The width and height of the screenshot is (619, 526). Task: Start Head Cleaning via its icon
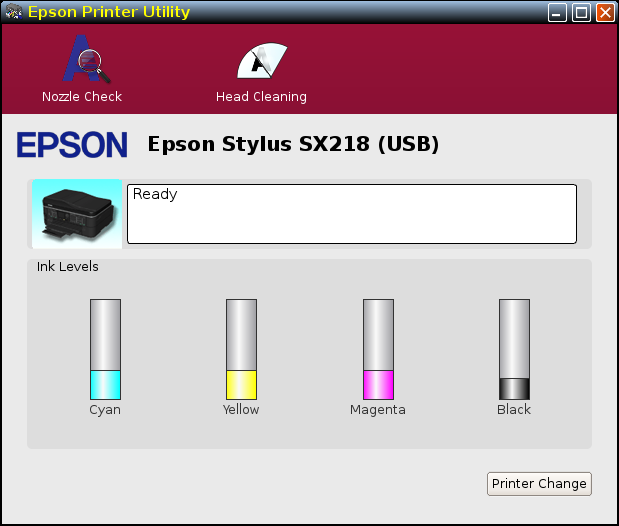[262, 60]
